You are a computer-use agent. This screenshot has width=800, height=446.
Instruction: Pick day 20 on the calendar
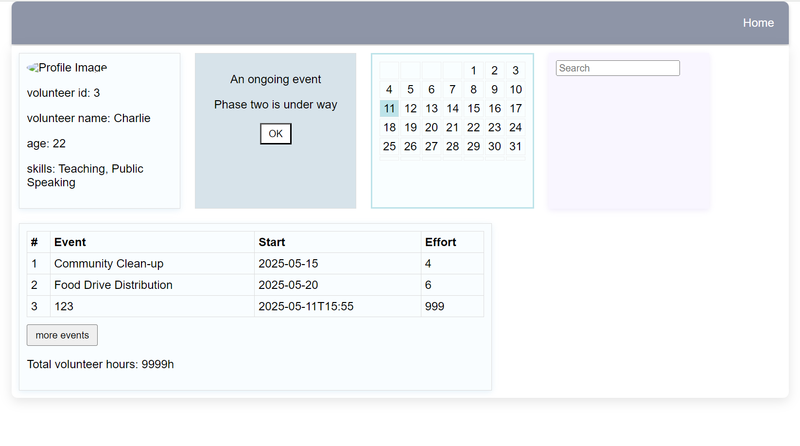(x=431, y=127)
